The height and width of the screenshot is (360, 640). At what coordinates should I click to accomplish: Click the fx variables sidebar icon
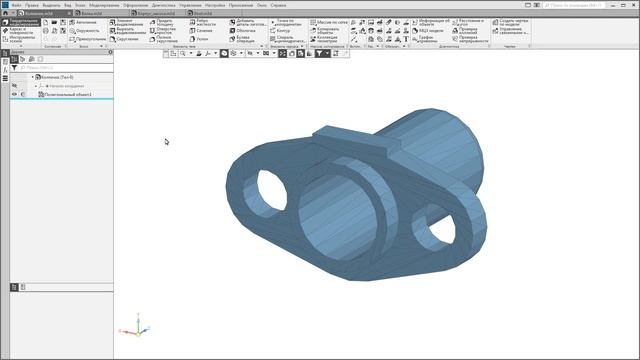pyautogui.click(x=5, y=70)
